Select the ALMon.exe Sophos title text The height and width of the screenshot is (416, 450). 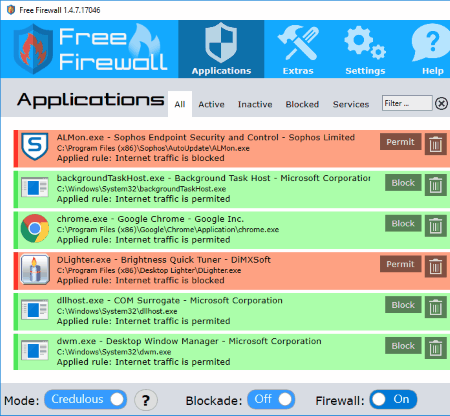(206, 137)
